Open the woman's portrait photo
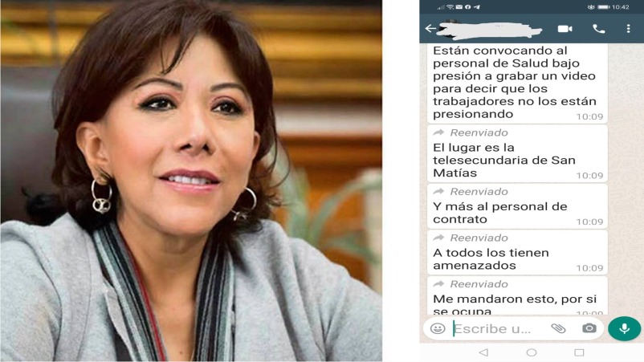 pyautogui.click(x=191, y=181)
